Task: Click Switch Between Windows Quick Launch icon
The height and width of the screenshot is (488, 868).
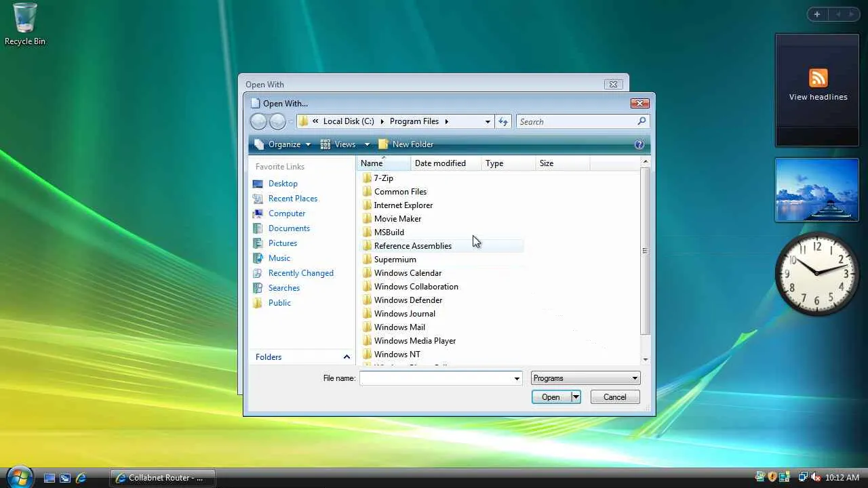Action: [x=65, y=478]
